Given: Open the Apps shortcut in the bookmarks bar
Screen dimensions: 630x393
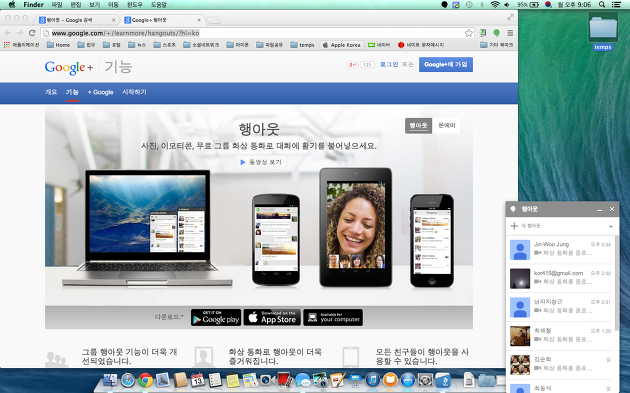Looking at the screenshot, I should pos(21,45).
